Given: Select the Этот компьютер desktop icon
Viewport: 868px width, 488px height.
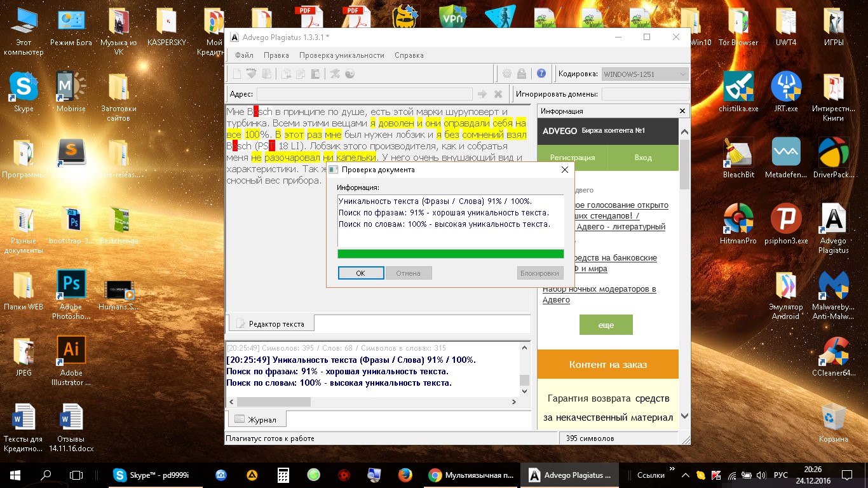Looking at the screenshot, I should (24, 31).
